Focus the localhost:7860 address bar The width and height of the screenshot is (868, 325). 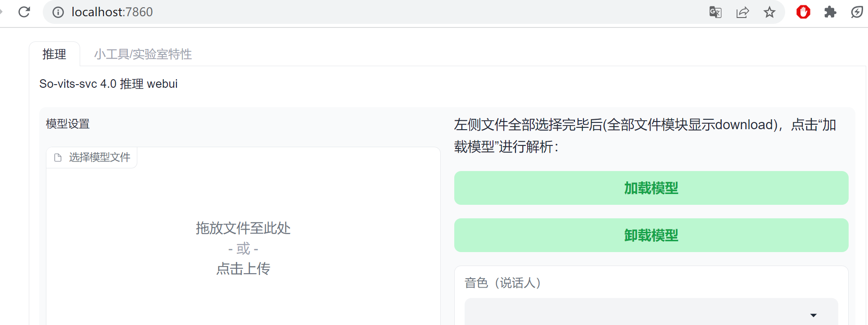point(112,12)
